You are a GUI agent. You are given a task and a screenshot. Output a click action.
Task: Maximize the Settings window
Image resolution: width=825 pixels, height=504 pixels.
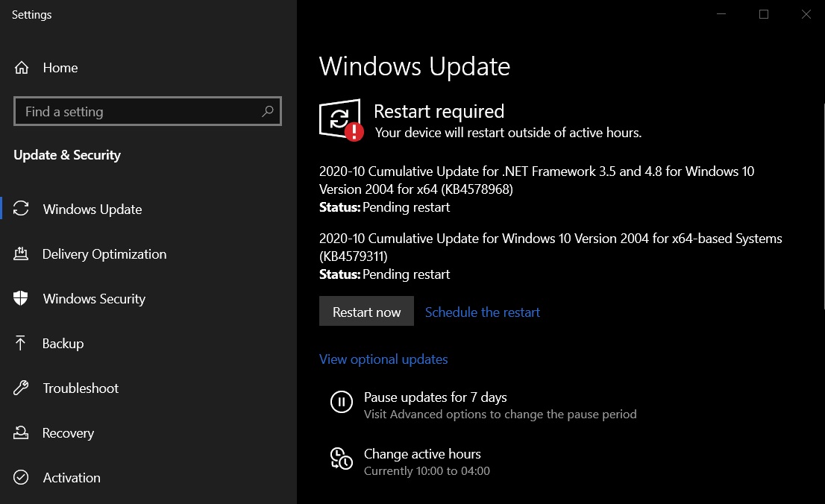[x=763, y=14]
